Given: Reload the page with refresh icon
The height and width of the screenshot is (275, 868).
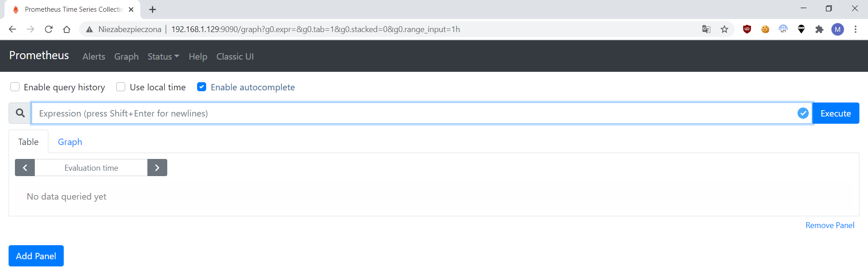Looking at the screenshot, I should tap(49, 29).
